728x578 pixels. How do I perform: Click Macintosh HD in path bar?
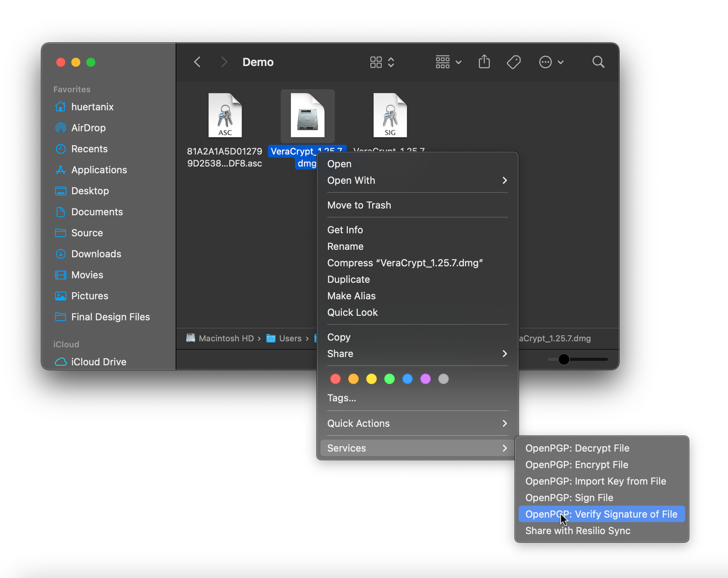click(x=220, y=338)
